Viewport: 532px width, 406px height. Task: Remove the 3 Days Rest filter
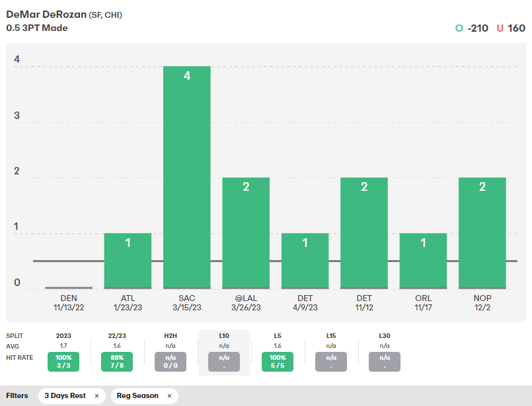point(96,396)
